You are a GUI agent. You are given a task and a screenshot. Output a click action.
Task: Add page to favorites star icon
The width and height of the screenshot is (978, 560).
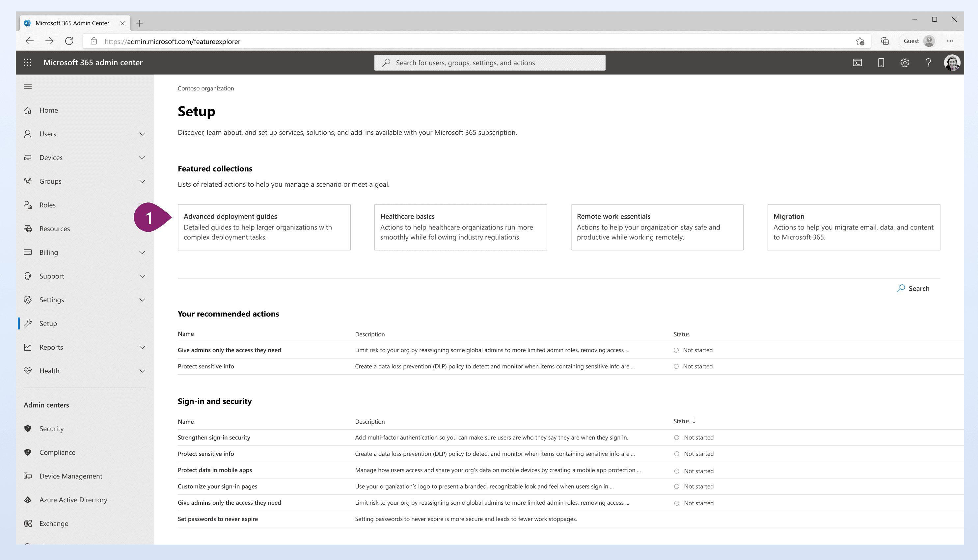(860, 41)
